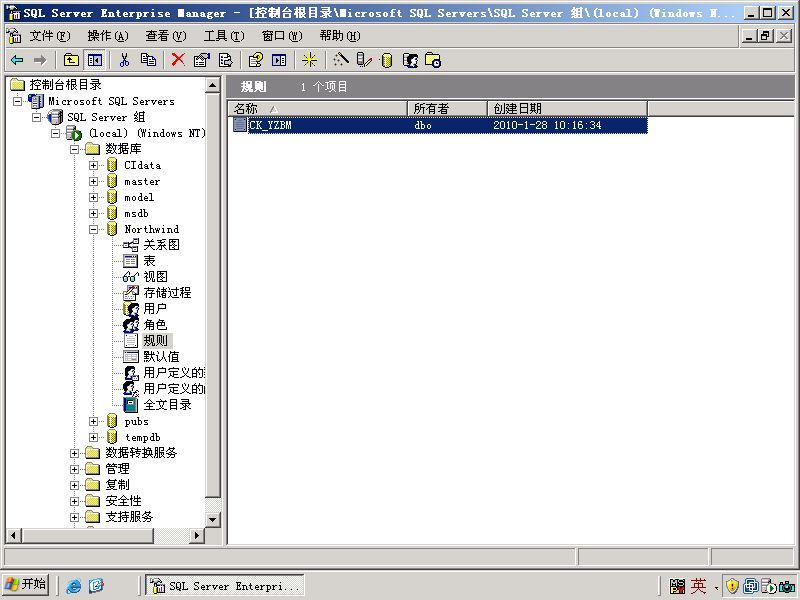The height and width of the screenshot is (600, 800).
Task: Click the New Login toolbar icon
Action: 410,60
